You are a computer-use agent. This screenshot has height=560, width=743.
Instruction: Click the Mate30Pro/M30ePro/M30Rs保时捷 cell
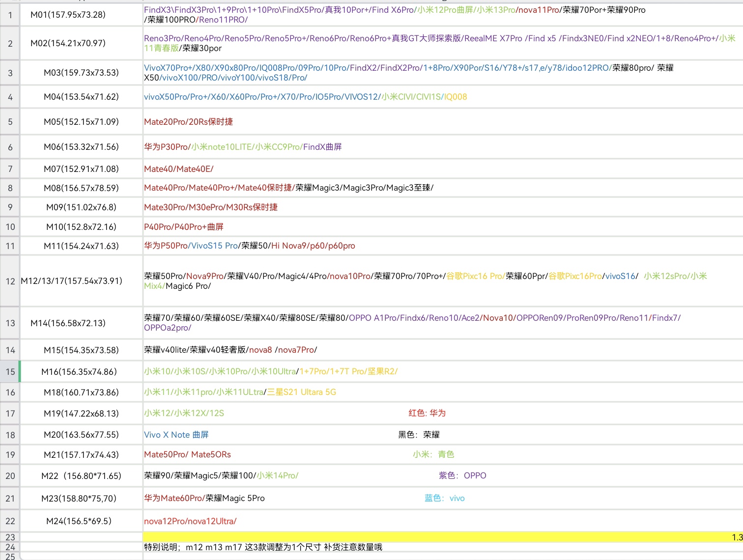(x=442, y=207)
